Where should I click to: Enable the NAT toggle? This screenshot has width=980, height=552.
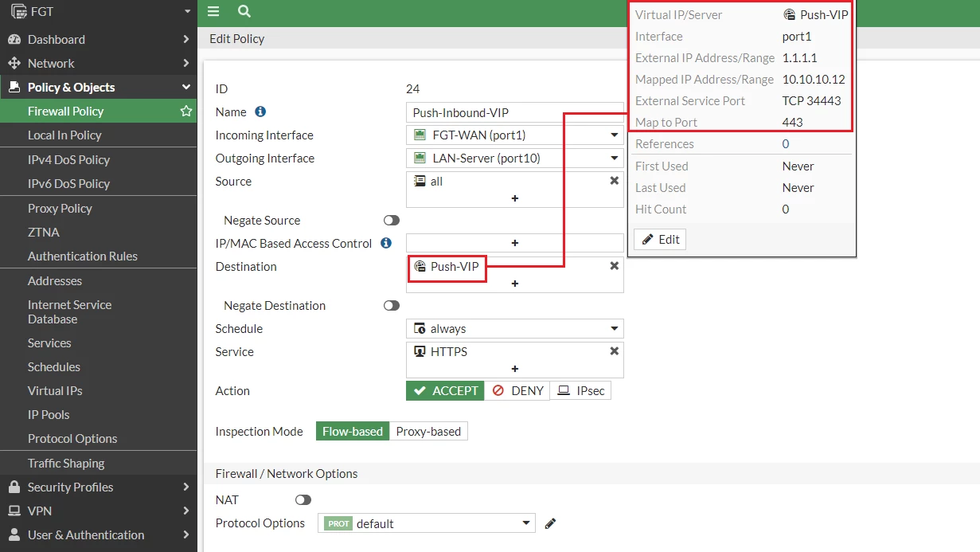(x=303, y=500)
